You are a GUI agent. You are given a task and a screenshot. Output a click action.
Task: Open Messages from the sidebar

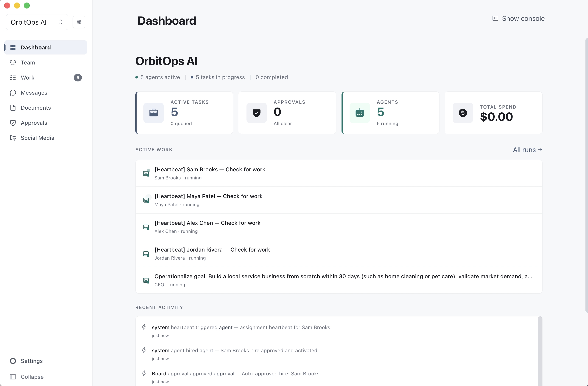34,93
